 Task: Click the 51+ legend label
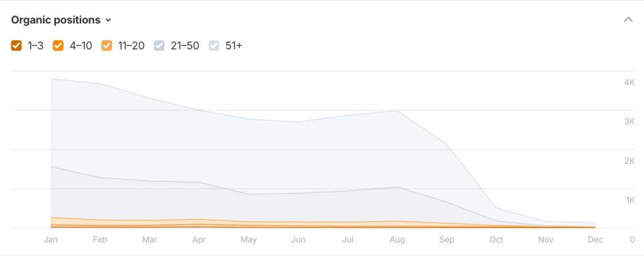[234, 45]
